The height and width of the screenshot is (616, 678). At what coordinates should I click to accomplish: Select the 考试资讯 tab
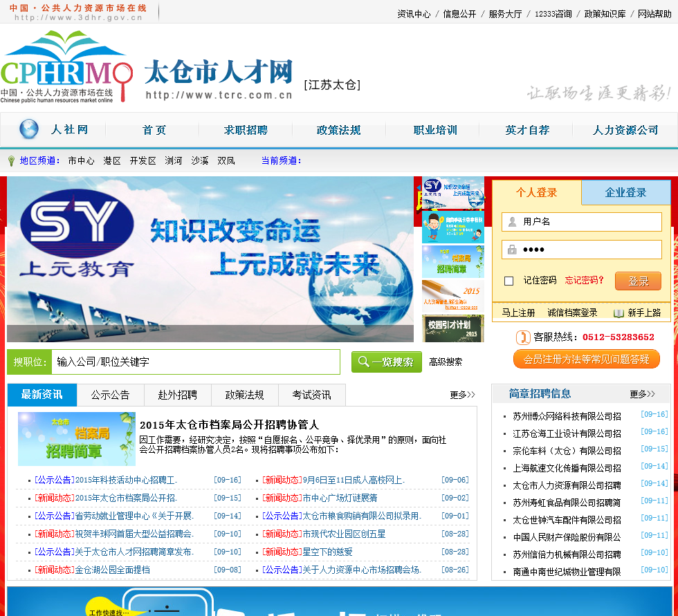pyautogui.click(x=311, y=395)
